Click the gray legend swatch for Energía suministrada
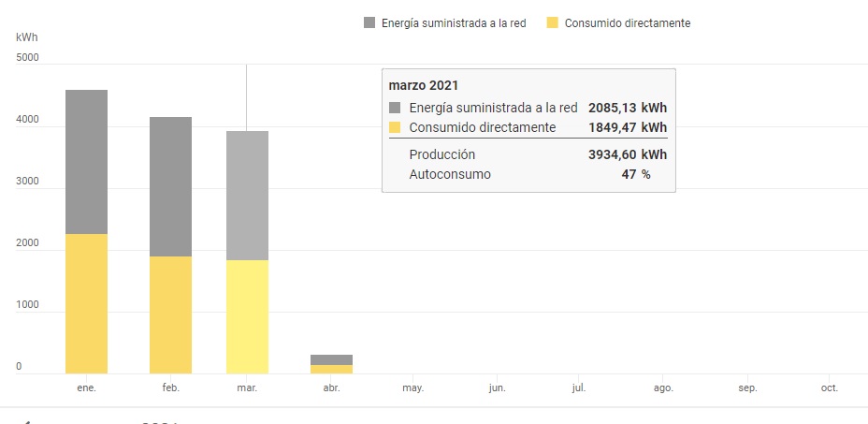The width and height of the screenshot is (868, 424). [x=369, y=22]
